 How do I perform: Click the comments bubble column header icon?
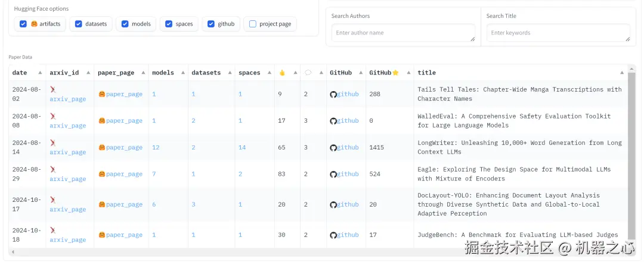pyautogui.click(x=308, y=73)
